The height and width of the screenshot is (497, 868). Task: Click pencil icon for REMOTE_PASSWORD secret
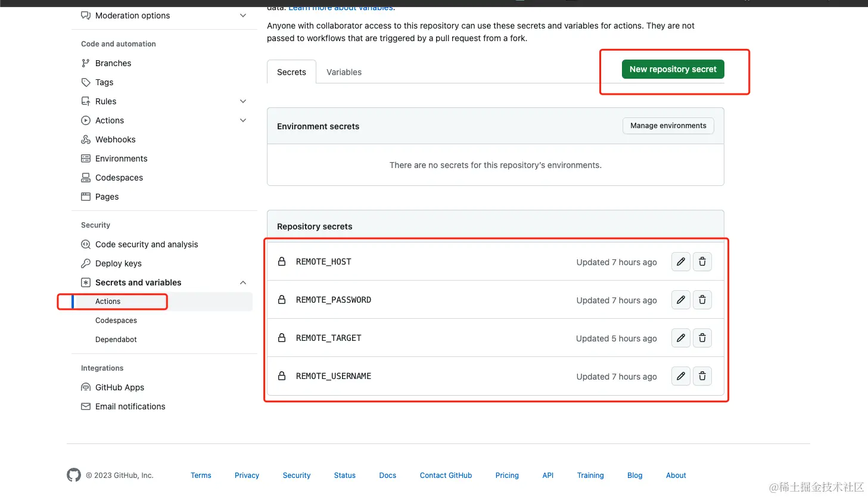(x=680, y=300)
